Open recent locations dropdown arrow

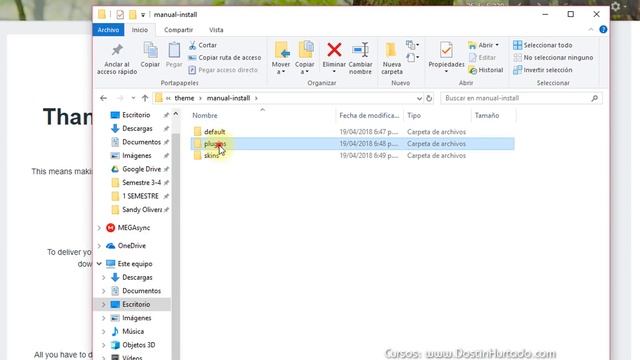pyautogui.click(x=133, y=98)
